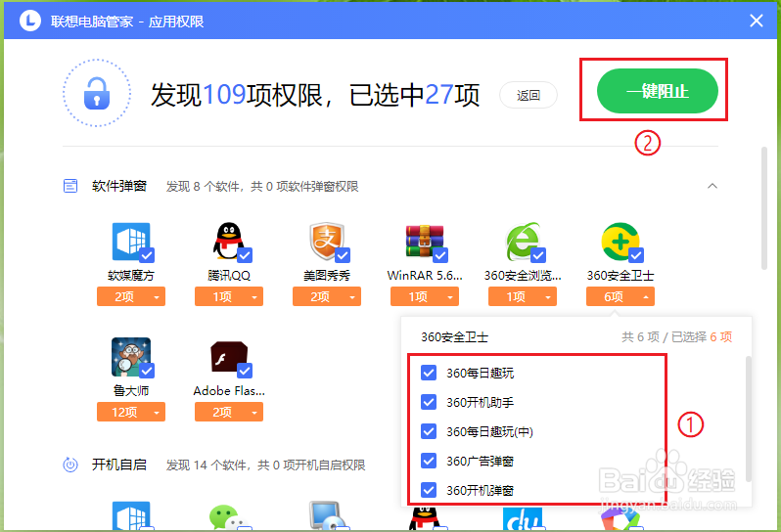
Task: Collapse the 360安全卫士 6项 dropdown
Action: point(620,296)
